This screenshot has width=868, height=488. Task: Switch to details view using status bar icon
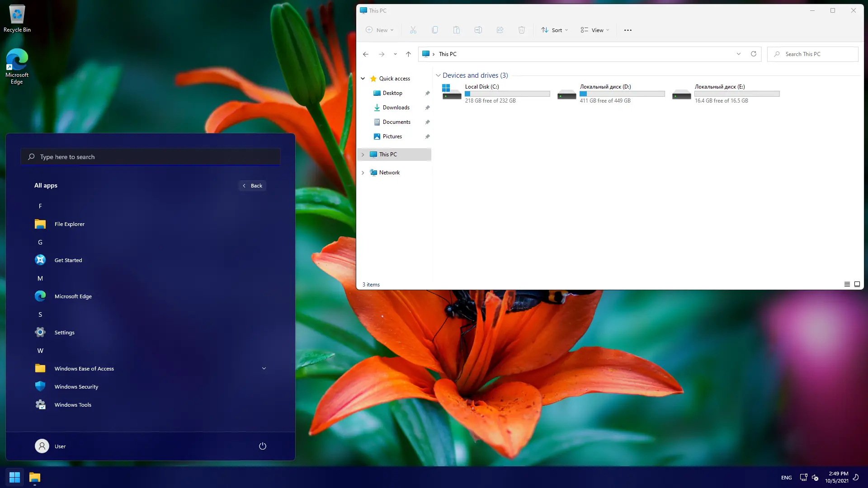[847, 284]
